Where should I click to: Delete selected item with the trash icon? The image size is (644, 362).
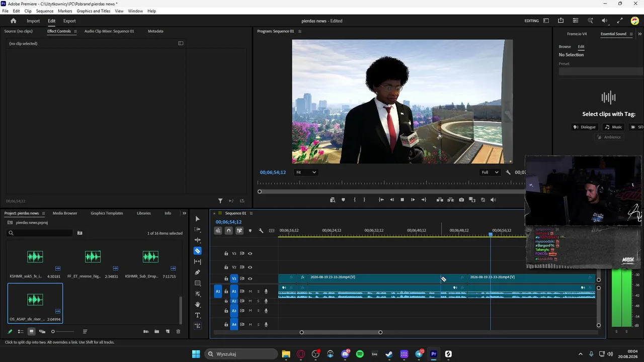(178, 331)
